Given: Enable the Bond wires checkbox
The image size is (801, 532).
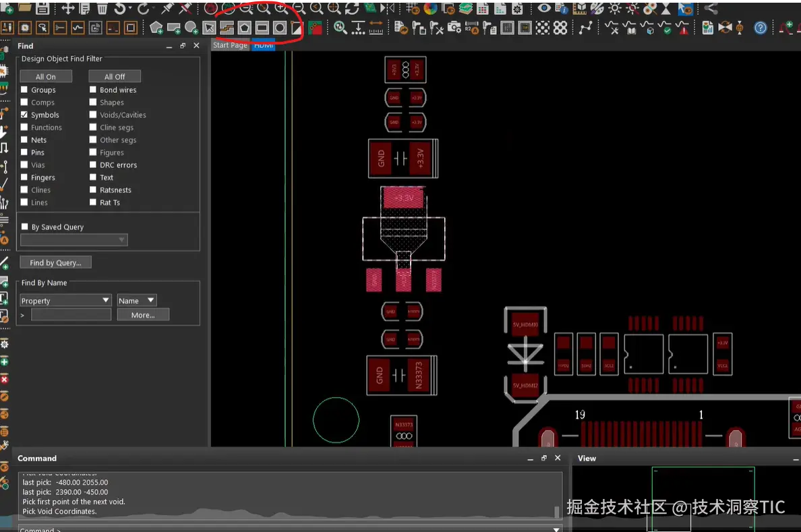Looking at the screenshot, I should click(x=93, y=90).
